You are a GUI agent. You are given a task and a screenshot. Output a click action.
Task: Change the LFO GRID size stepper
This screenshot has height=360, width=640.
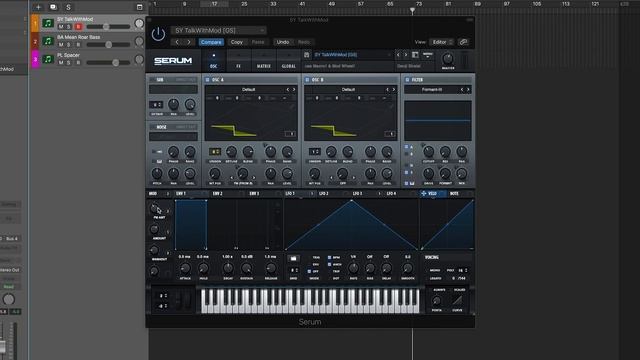(x=293, y=270)
